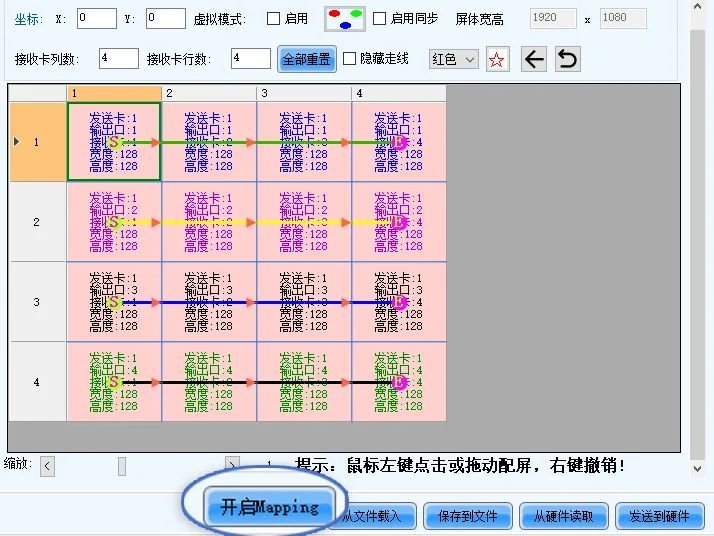
Task: Click receiving card cell row 1 column 2
Action: pyautogui.click(x=209, y=142)
